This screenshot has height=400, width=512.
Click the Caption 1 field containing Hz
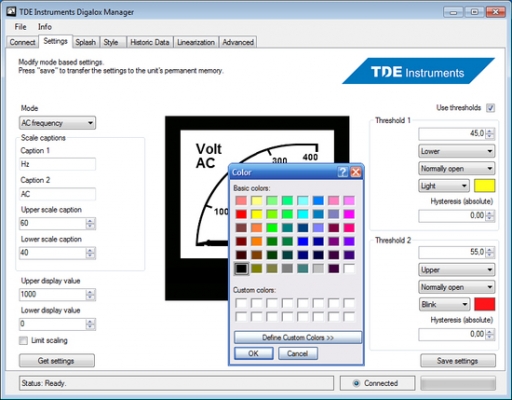[x=57, y=164]
